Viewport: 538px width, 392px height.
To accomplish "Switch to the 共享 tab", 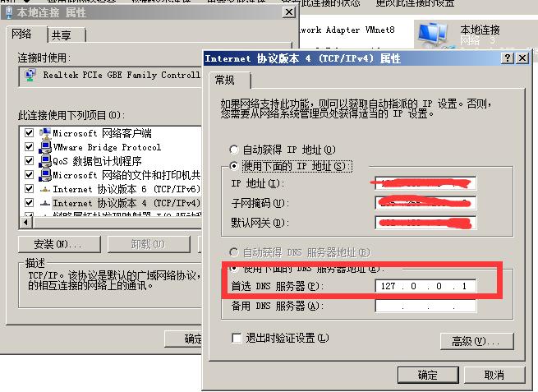I will [x=62, y=35].
